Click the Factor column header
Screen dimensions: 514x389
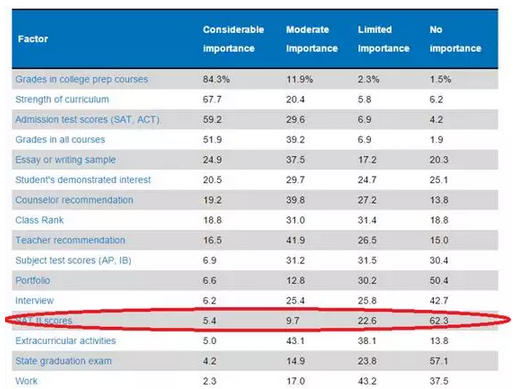(33, 39)
